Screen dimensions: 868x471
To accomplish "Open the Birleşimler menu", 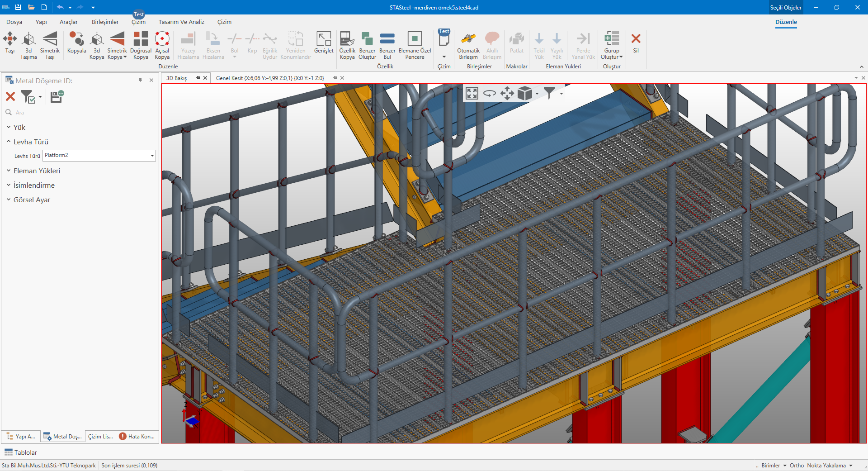I will 105,22.
